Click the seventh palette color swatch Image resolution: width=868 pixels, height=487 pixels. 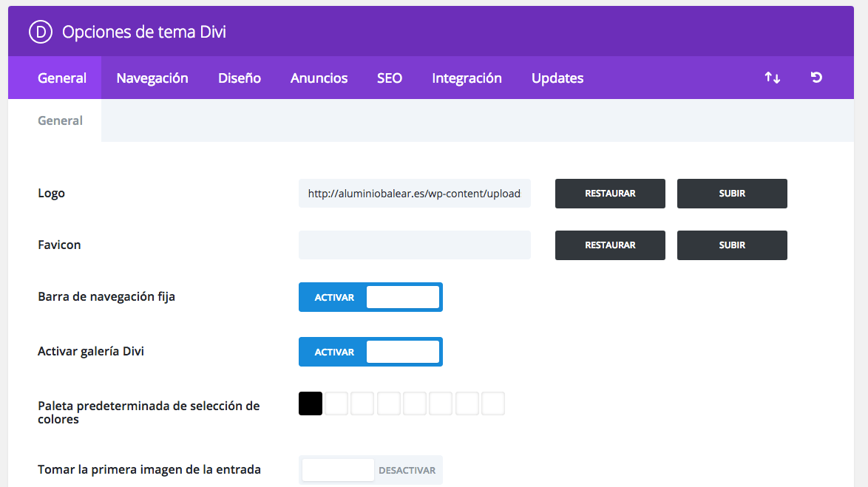point(467,403)
